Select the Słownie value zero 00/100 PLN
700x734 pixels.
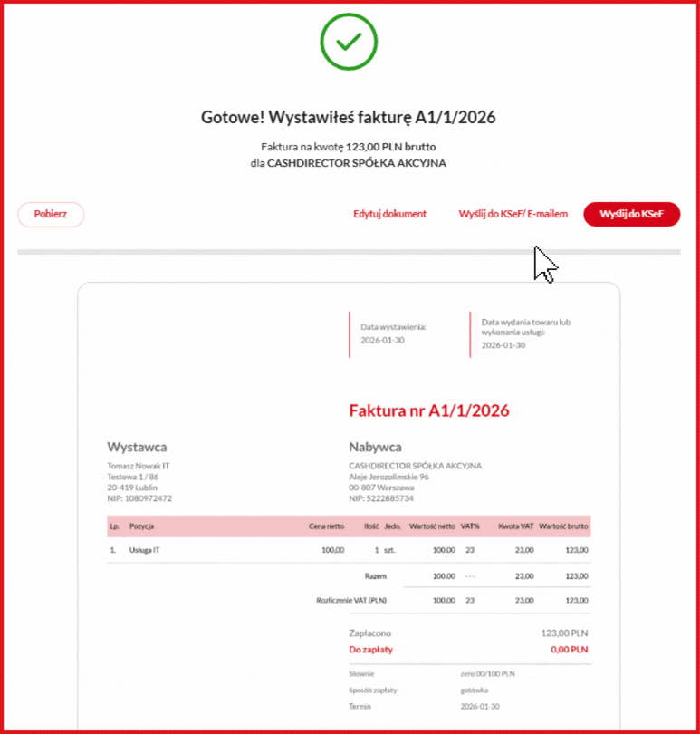pos(487,674)
